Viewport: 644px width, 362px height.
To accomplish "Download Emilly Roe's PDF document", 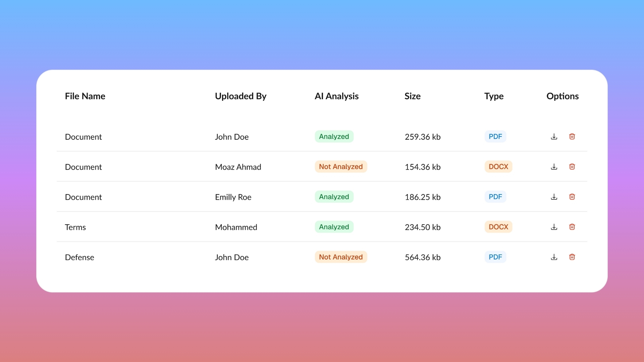I will click(x=554, y=197).
